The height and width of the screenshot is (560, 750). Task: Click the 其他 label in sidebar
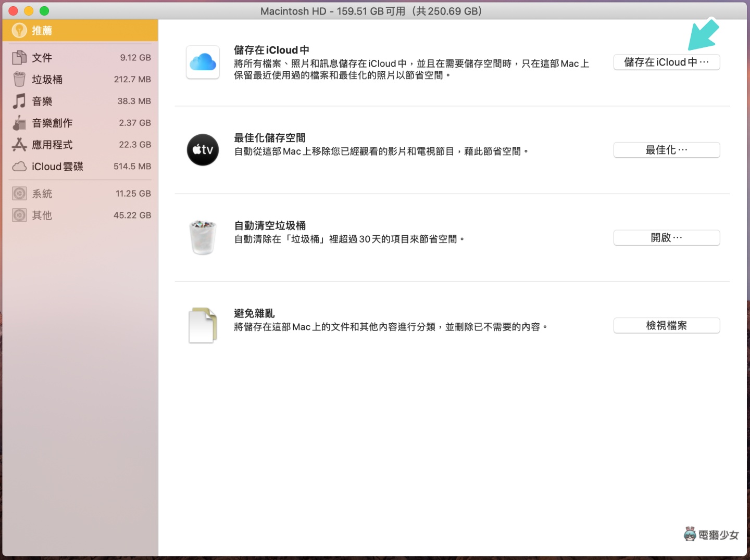(x=42, y=215)
